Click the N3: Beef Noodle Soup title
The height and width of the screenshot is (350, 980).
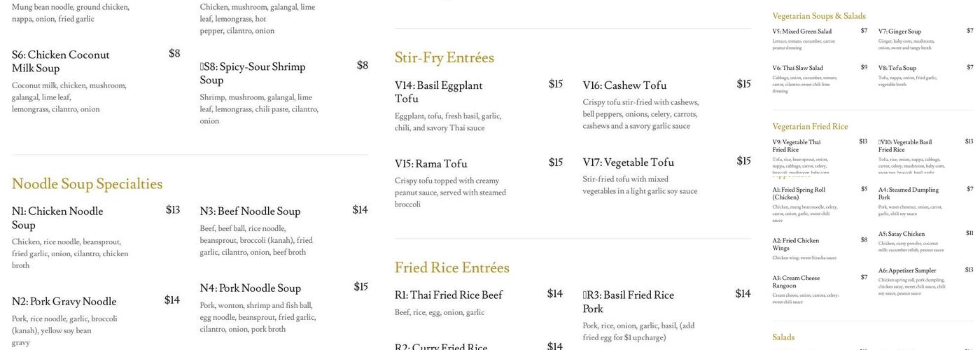250,211
